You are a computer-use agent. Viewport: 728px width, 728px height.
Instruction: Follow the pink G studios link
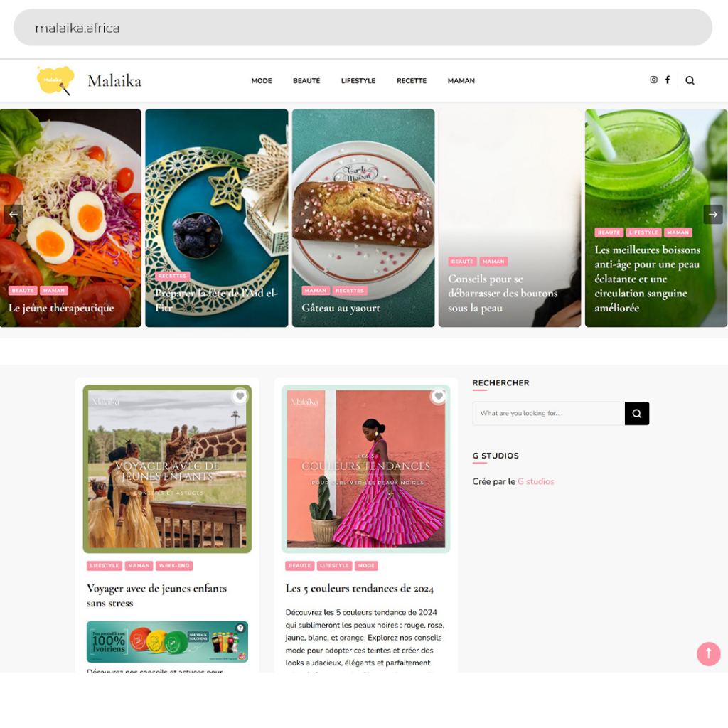[x=536, y=481]
